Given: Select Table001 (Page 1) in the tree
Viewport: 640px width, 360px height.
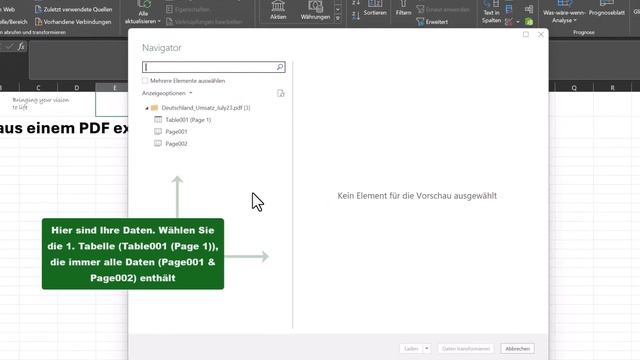Looking at the screenshot, I should (x=183, y=120).
